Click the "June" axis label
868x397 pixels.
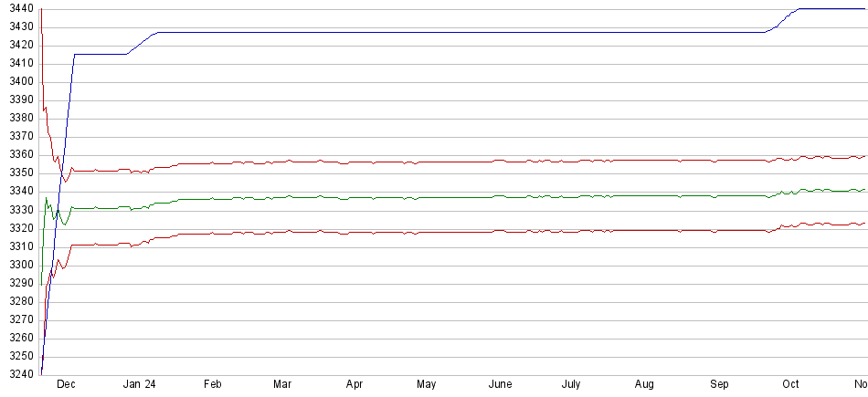click(x=500, y=385)
